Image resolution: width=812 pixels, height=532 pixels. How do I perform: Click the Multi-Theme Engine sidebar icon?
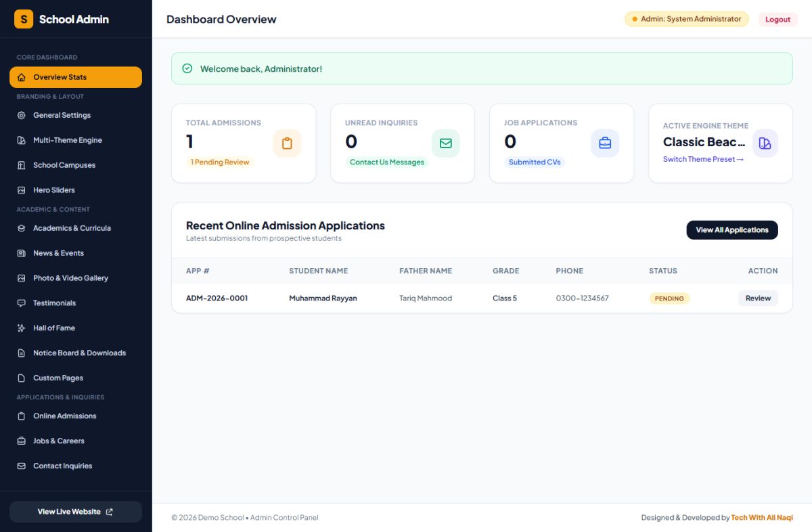tap(21, 140)
